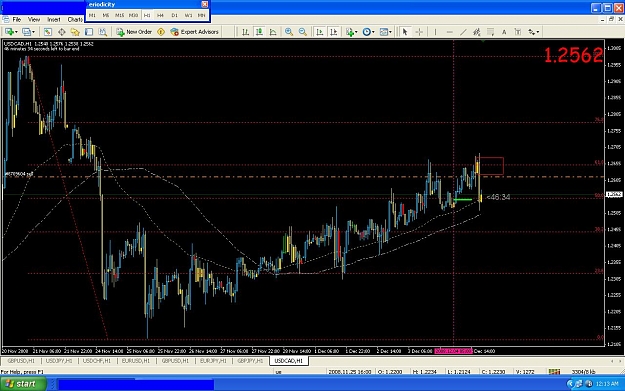Select the green horizontal line segment
This screenshot has height=391, width=625.
point(463,199)
